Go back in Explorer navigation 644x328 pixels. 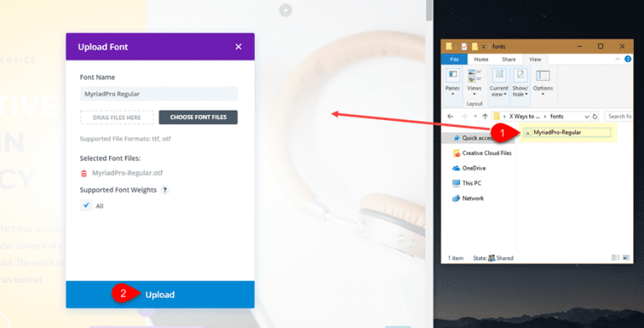point(450,117)
